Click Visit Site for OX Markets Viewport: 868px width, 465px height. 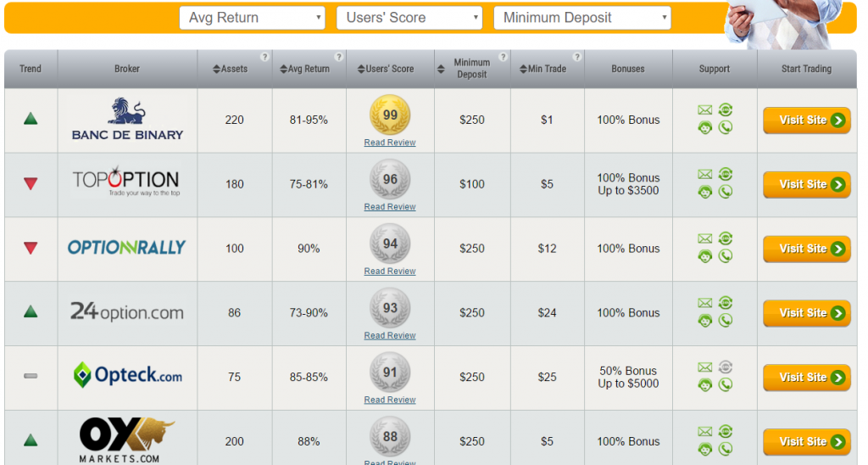point(807,442)
